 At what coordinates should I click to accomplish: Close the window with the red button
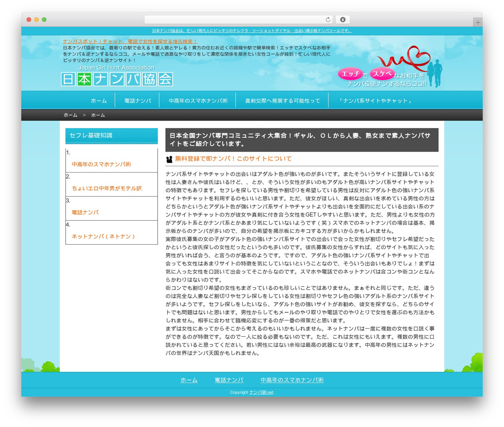point(29,20)
